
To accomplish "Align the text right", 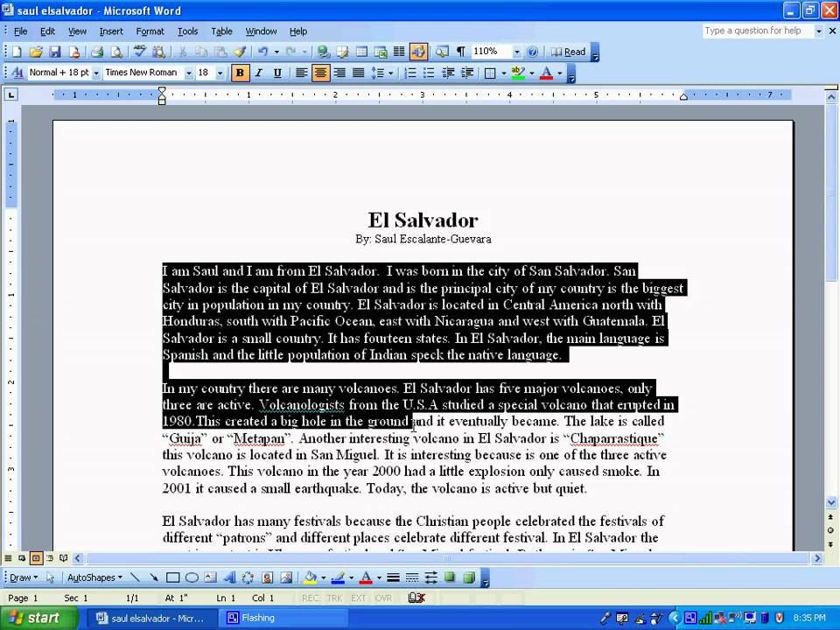I will point(339,73).
